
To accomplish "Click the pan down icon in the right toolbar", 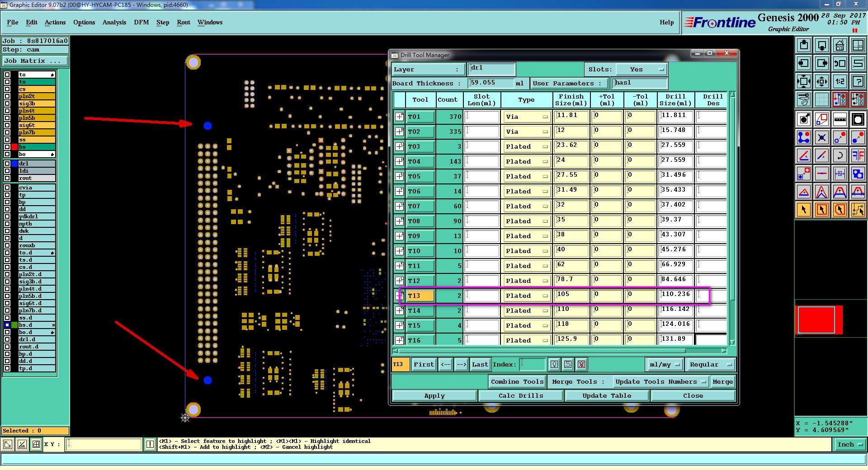I will (x=822, y=45).
